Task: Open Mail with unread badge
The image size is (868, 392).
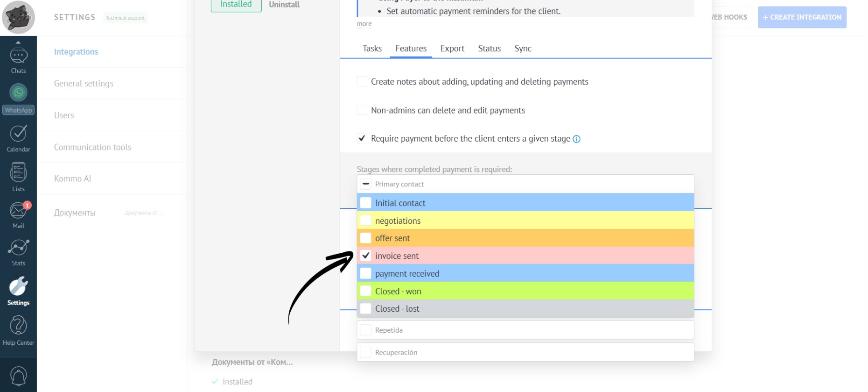Action: (18, 211)
